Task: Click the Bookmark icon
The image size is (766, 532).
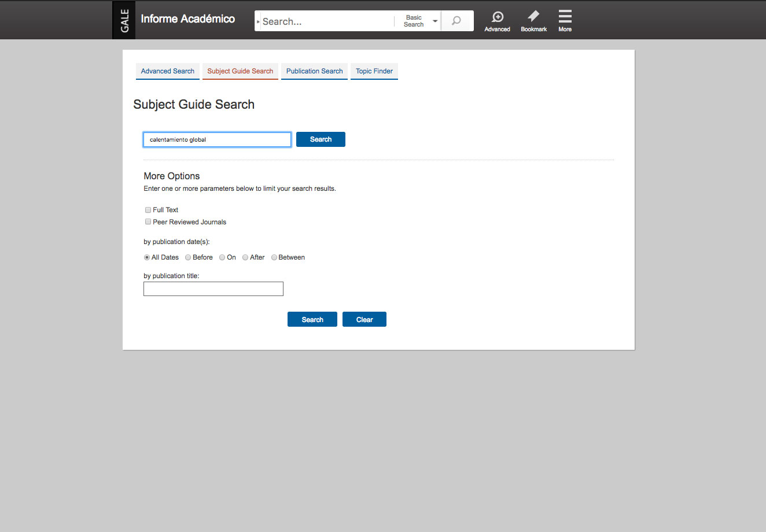Action: 533,21
